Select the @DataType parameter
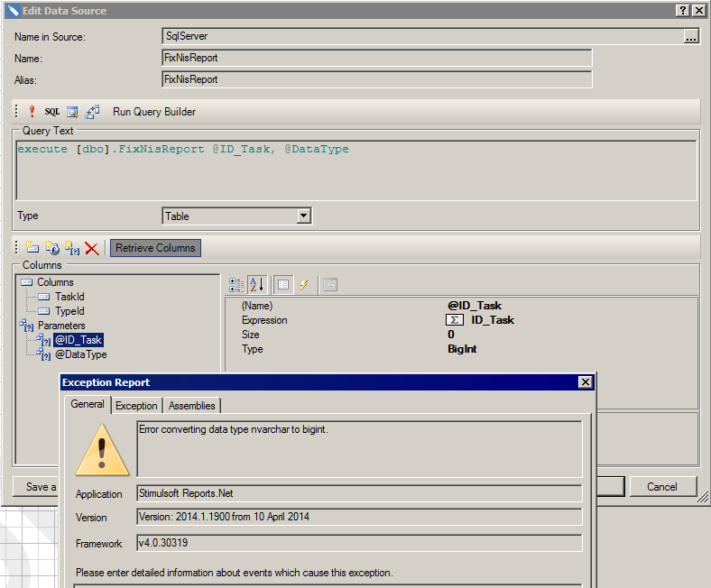 click(80, 354)
